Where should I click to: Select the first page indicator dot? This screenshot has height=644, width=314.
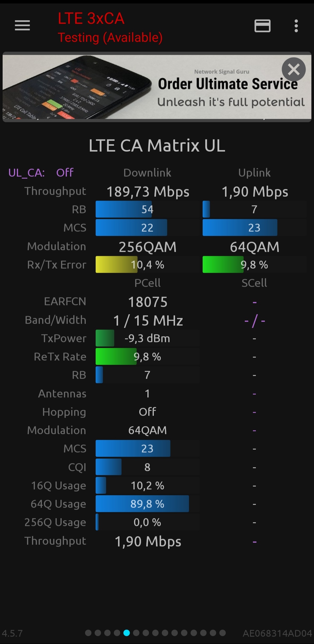click(x=88, y=633)
